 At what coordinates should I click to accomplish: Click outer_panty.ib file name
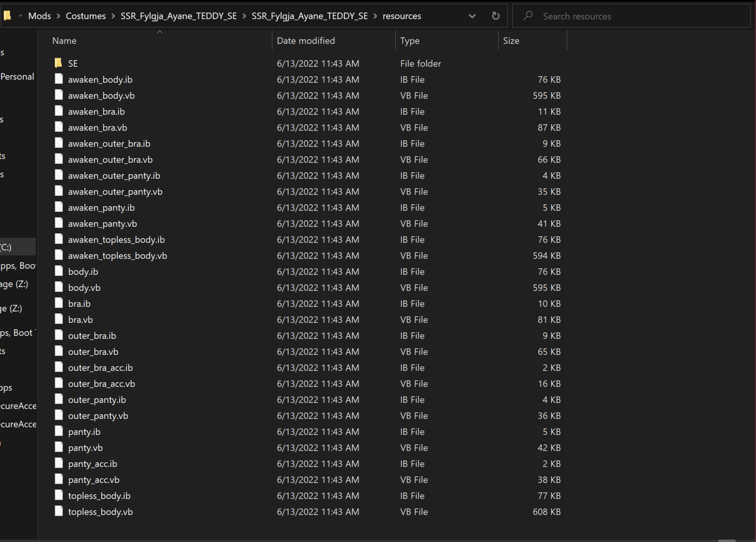(97, 400)
